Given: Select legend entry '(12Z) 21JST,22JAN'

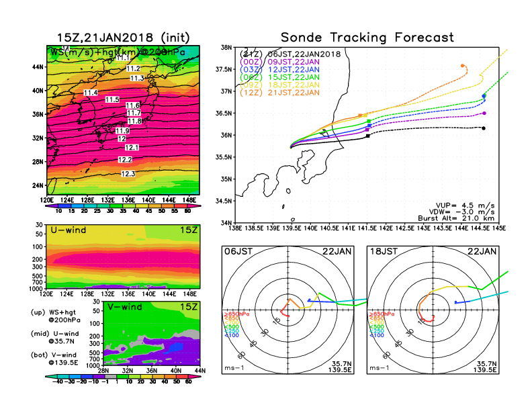Looking at the screenshot, I should tap(279, 93).
